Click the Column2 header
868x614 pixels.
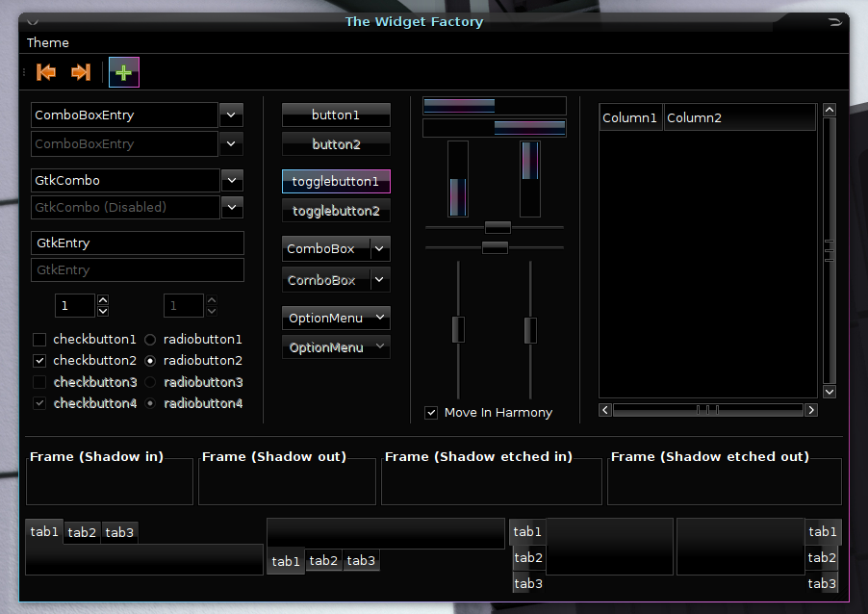740,118
